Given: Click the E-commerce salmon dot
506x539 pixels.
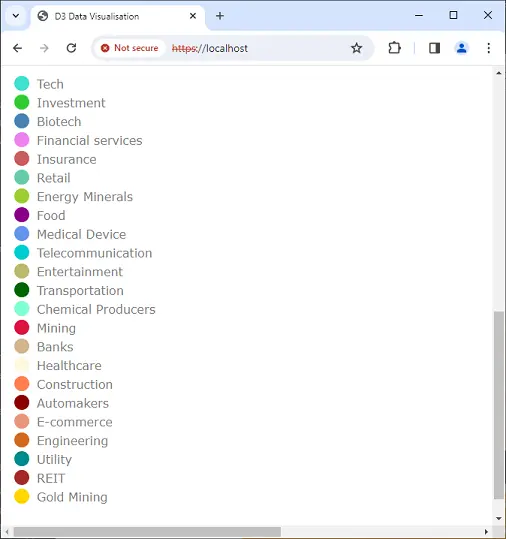Looking at the screenshot, I should point(22,422).
